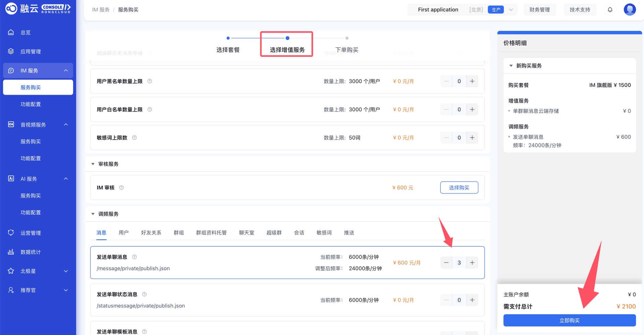Click the 立即购买 button
Image resolution: width=644 pixels, height=335 pixels.
569,321
